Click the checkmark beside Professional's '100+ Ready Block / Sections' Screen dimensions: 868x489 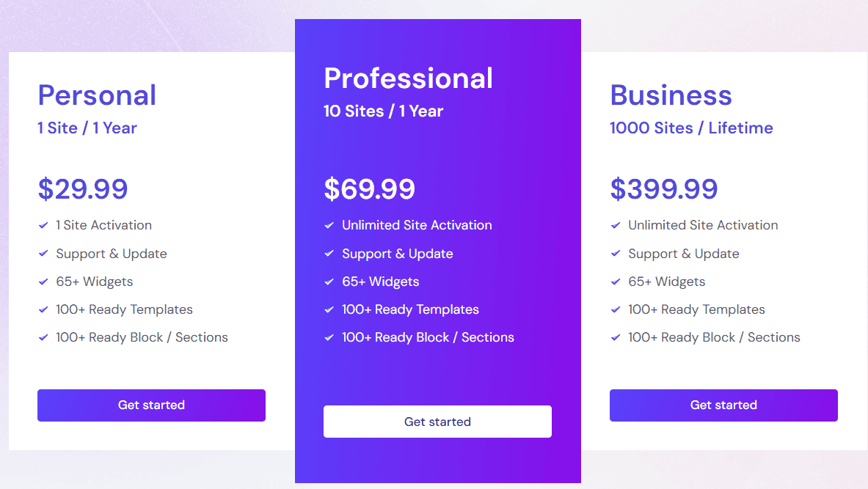click(x=329, y=337)
